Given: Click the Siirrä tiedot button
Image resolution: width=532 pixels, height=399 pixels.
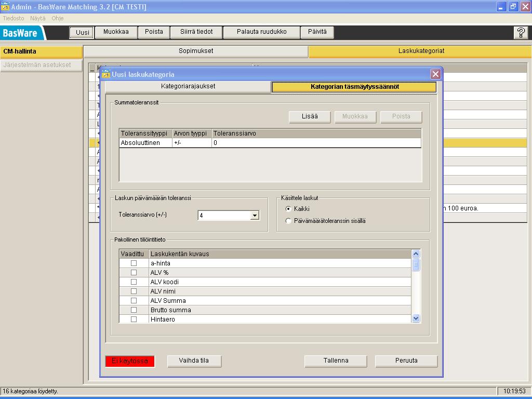Looking at the screenshot, I should 196,32.
